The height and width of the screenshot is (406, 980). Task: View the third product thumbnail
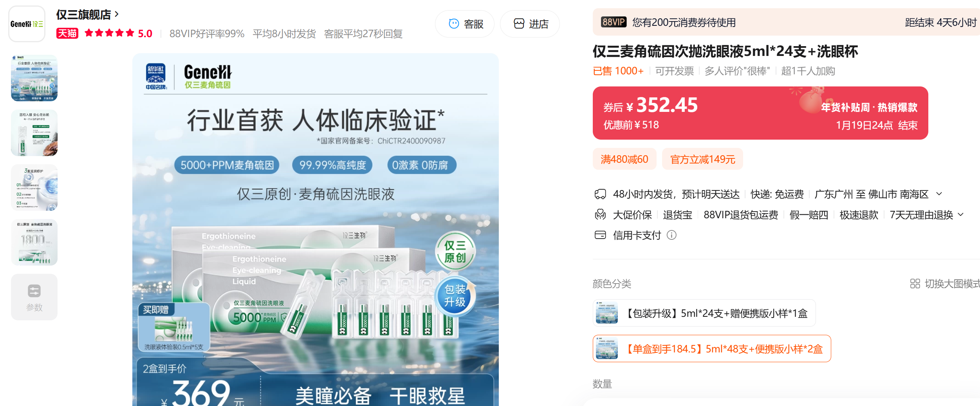pos(34,188)
